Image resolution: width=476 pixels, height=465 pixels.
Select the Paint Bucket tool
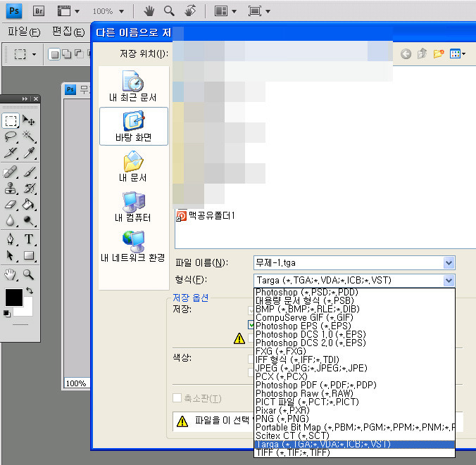[29, 205]
